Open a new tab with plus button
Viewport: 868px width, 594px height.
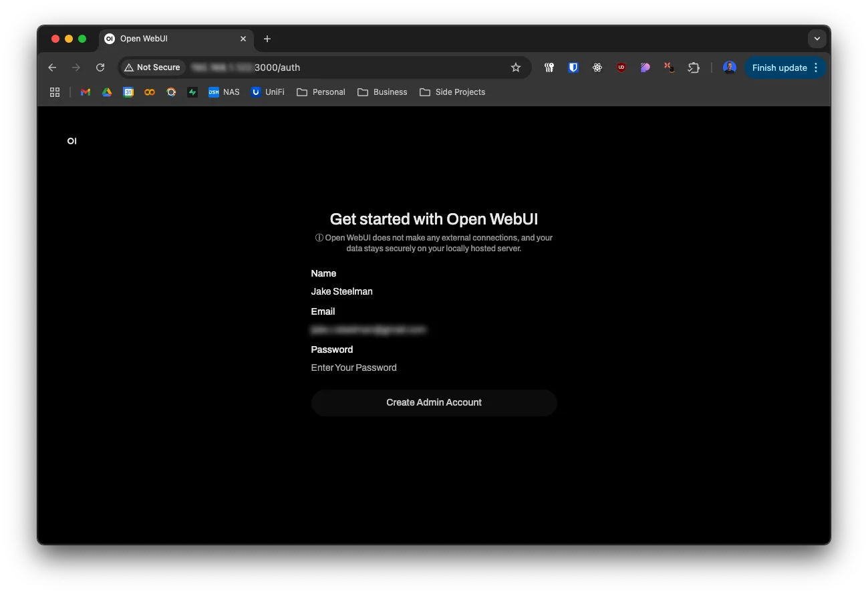(x=267, y=39)
